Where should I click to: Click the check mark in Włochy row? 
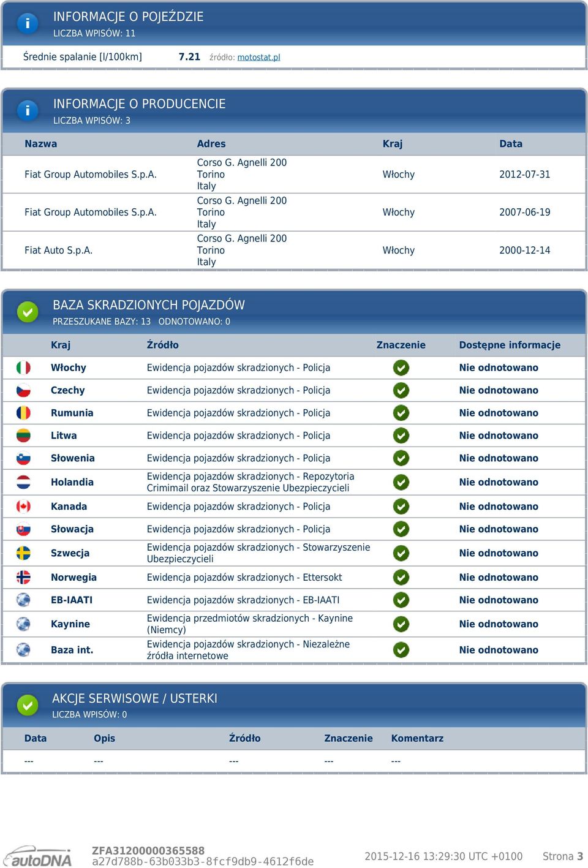pyautogui.click(x=401, y=368)
